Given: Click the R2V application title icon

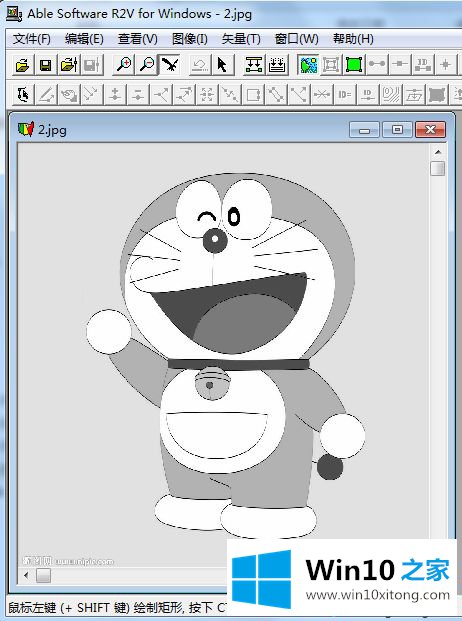Looking at the screenshot, I should [x=14, y=14].
